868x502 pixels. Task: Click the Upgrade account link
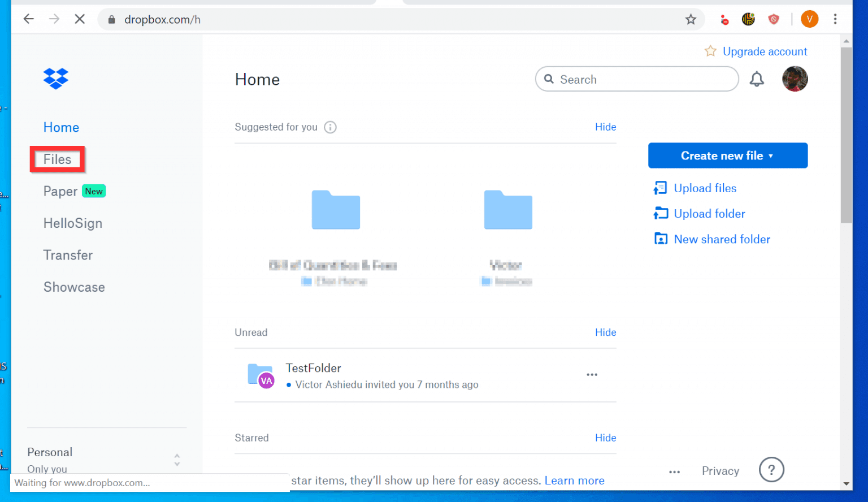(765, 51)
